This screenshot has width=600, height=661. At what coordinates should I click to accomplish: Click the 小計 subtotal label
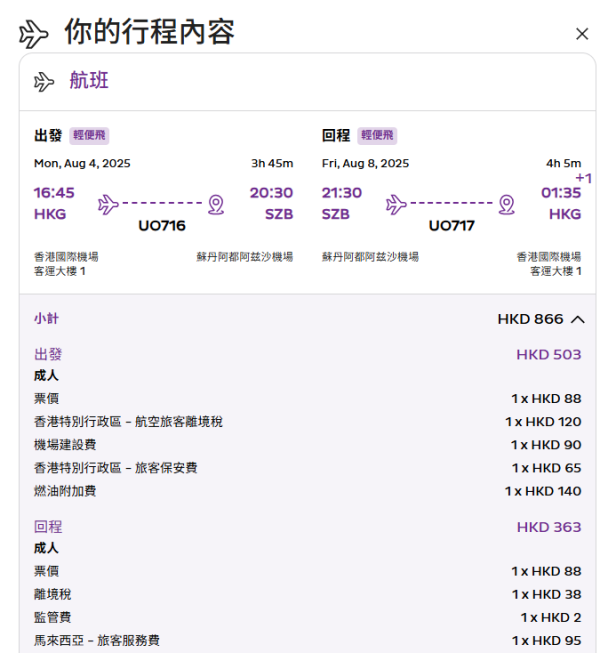46,319
